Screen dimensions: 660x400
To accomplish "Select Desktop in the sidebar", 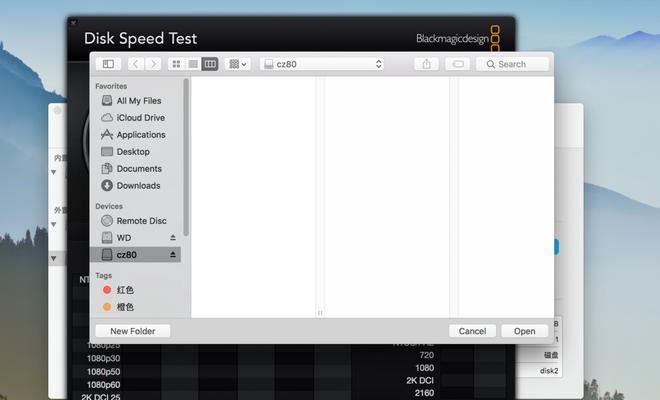I will point(133,152).
